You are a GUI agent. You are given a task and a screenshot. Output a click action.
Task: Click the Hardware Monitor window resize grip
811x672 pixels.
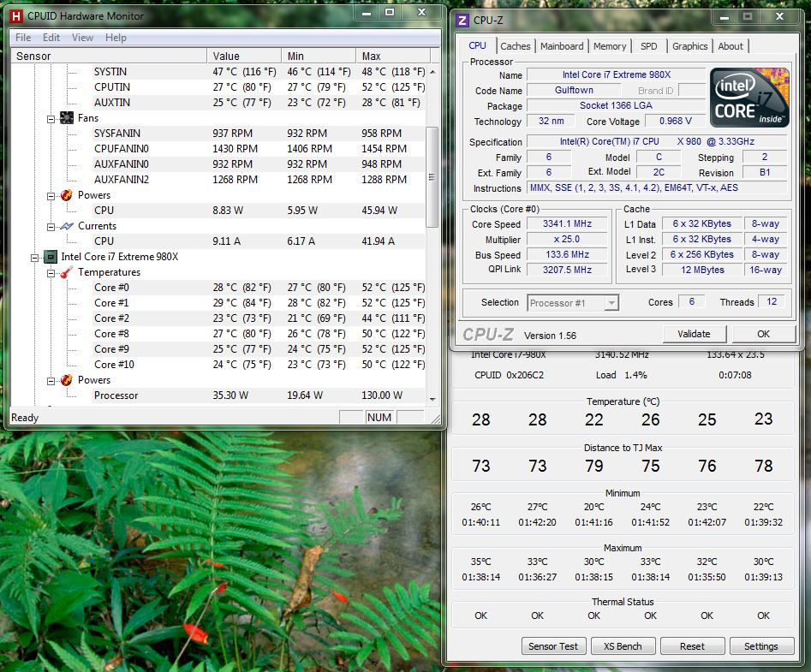coord(436,419)
